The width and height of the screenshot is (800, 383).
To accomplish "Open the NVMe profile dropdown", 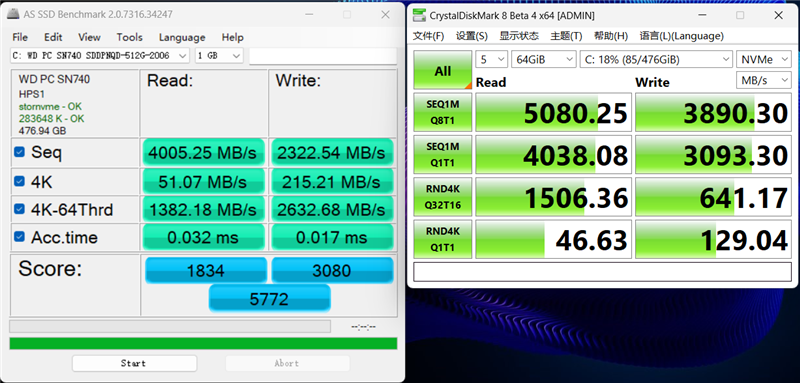I will pyautogui.click(x=764, y=60).
